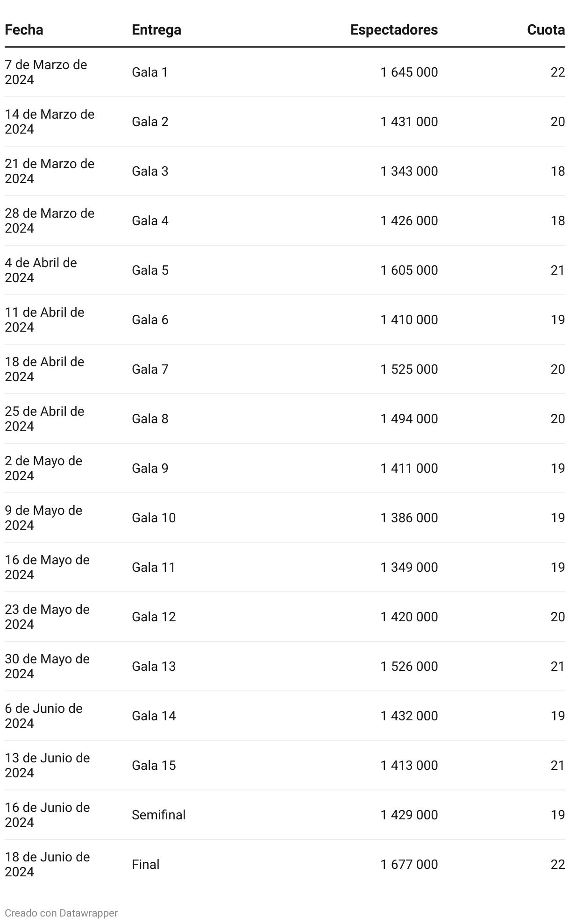Click the 1 526 000 viewers cell
Screen dimensions: 570x924
click(x=409, y=666)
